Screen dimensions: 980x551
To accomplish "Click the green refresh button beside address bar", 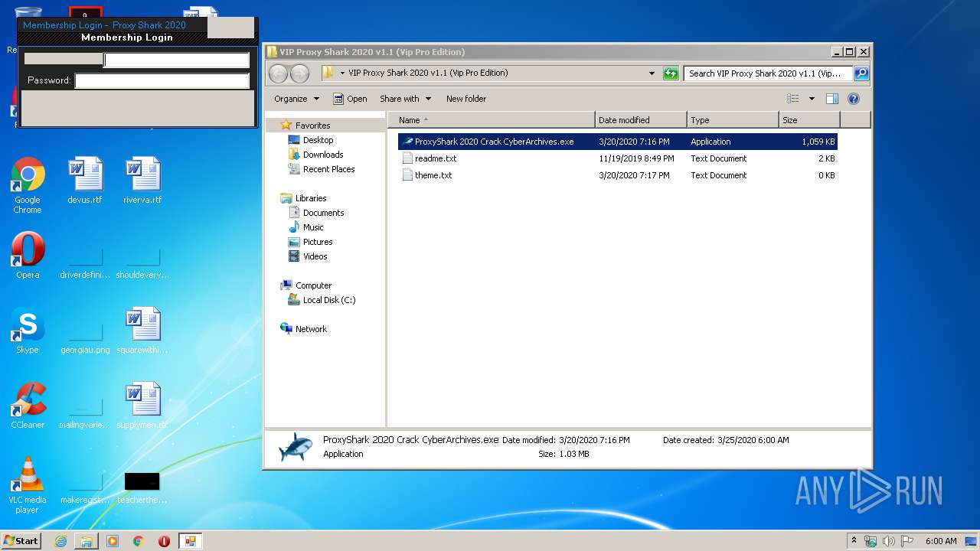I will 671,73.
